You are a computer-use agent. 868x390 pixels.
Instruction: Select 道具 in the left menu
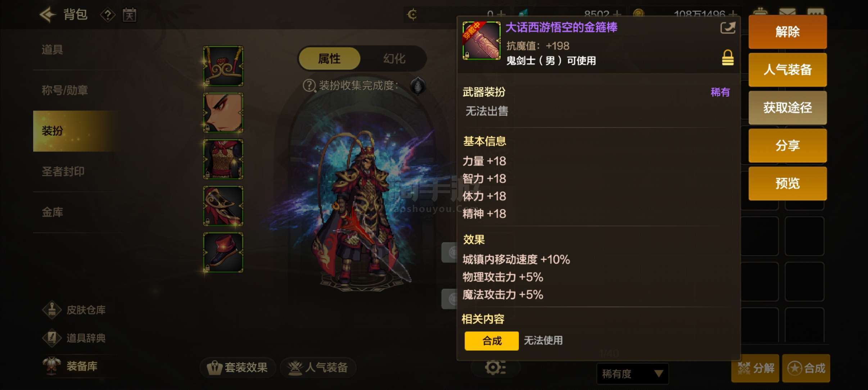53,49
